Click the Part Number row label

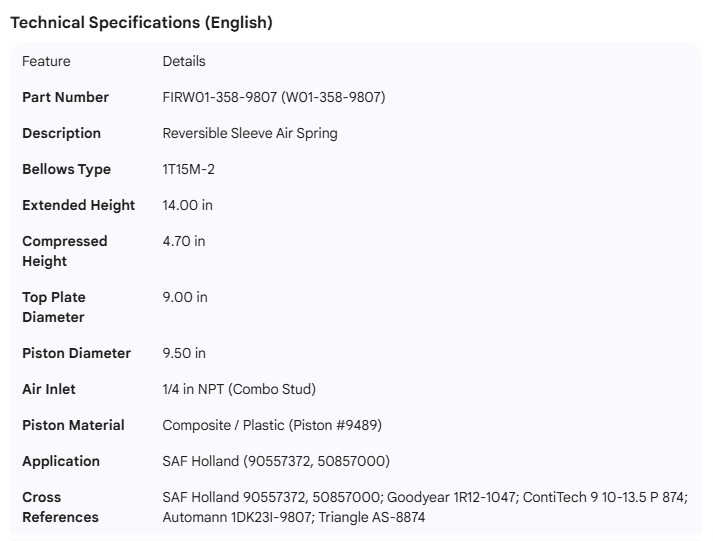point(65,97)
